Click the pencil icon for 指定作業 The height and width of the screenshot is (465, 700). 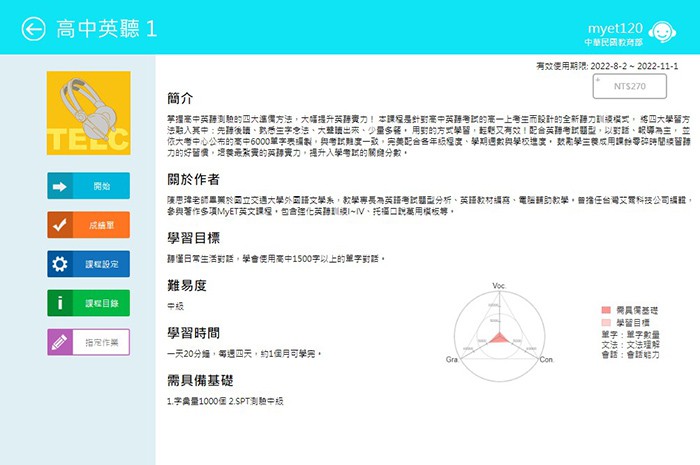[60, 342]
